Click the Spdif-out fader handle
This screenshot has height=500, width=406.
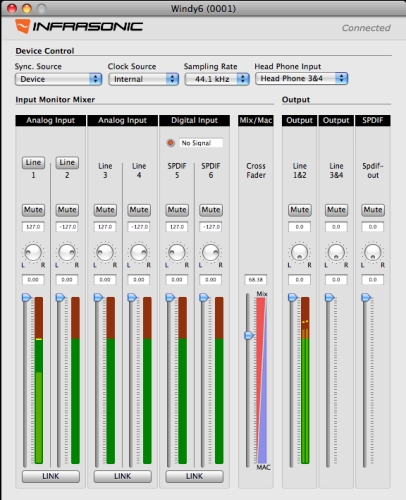click(x=366, y=297)
